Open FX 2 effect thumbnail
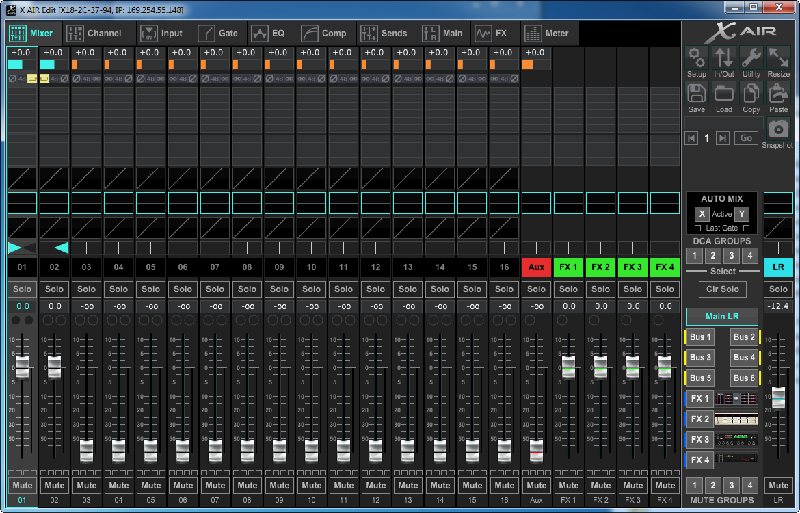 click(x=736, y=420)
